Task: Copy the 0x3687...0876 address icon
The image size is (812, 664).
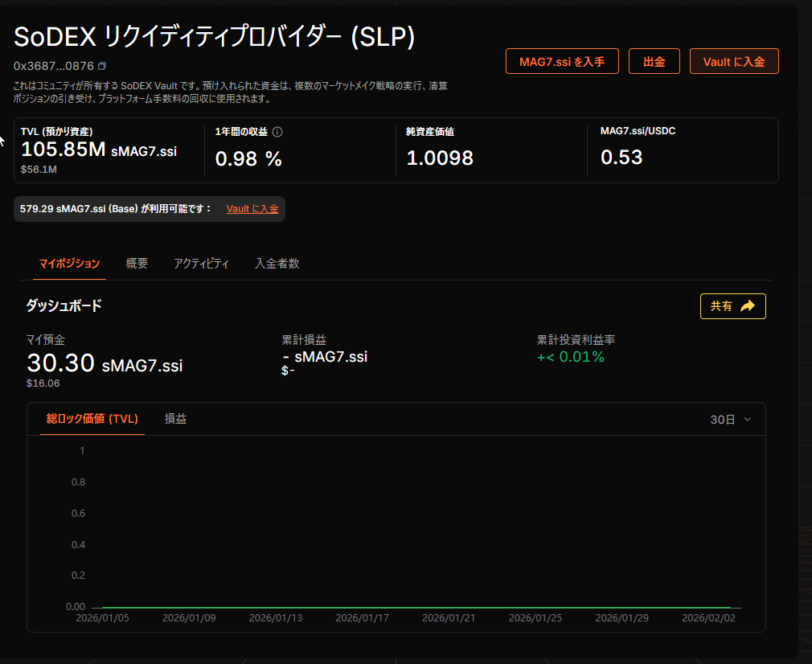Action: [x=102, y=66]
